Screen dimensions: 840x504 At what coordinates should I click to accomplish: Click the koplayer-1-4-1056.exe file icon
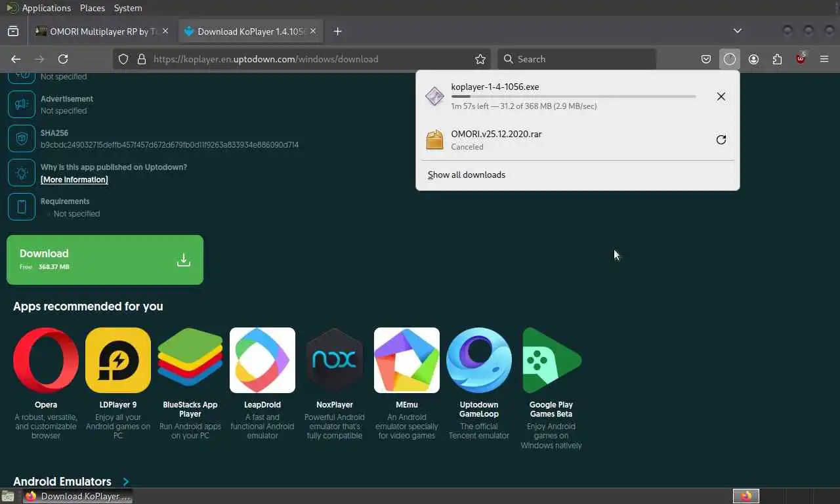click(434, 96)
